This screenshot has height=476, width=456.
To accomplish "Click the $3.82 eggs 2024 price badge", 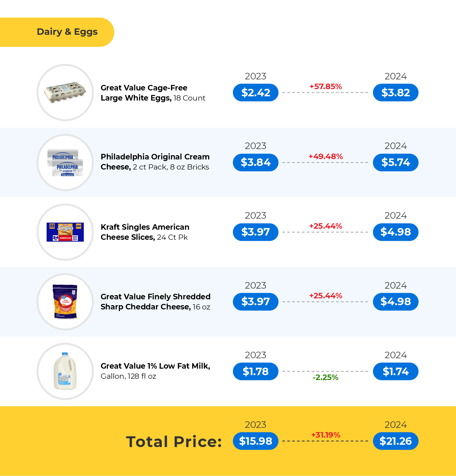I will click(395, 93).
